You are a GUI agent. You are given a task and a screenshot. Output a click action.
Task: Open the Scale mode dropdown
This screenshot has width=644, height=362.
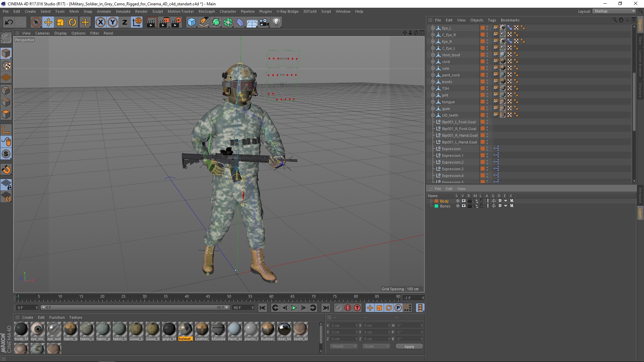click(x=376, y=346)
